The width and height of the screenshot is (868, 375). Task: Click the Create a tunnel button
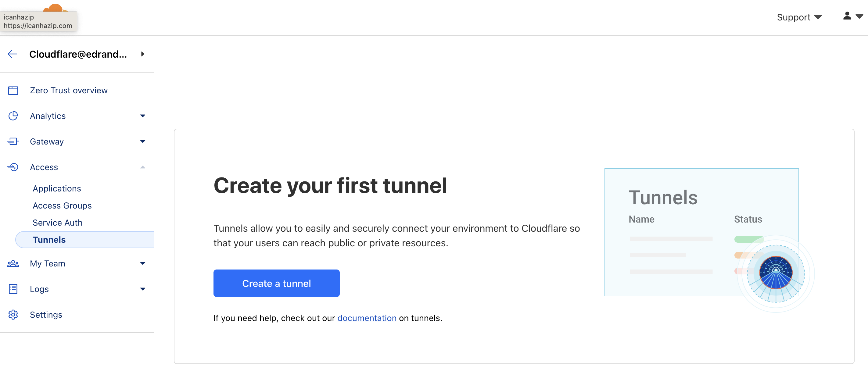point(276,283)
